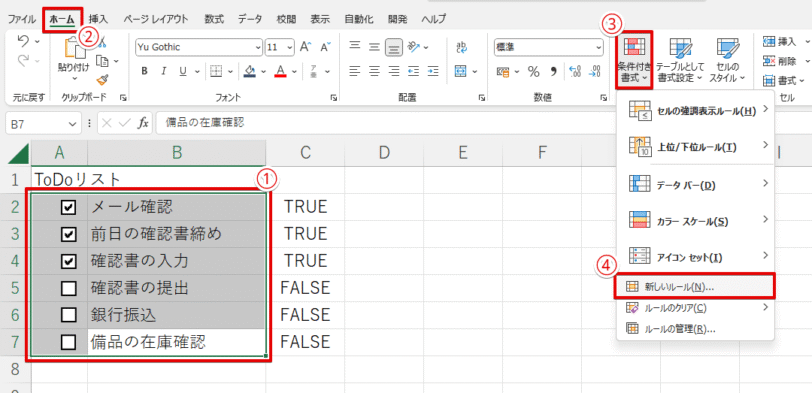Choose 新しいルール menu item
This screenshot has height=393, width=812.
694,286
